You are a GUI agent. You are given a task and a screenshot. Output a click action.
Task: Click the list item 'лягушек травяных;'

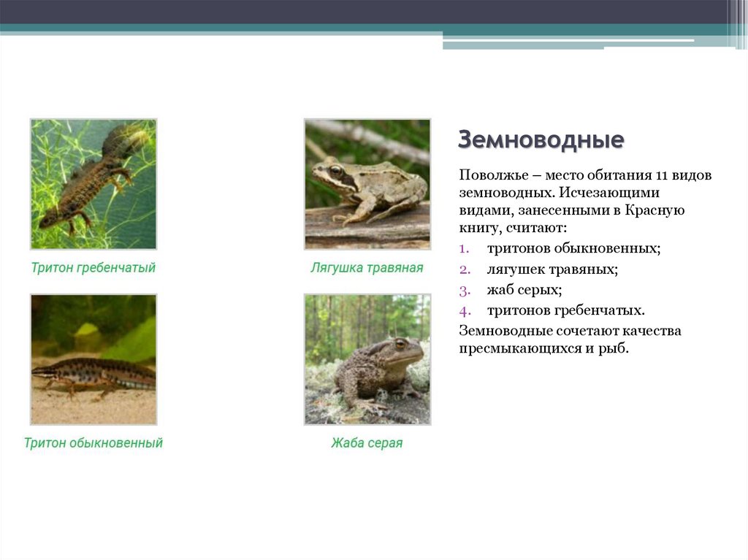552,269
